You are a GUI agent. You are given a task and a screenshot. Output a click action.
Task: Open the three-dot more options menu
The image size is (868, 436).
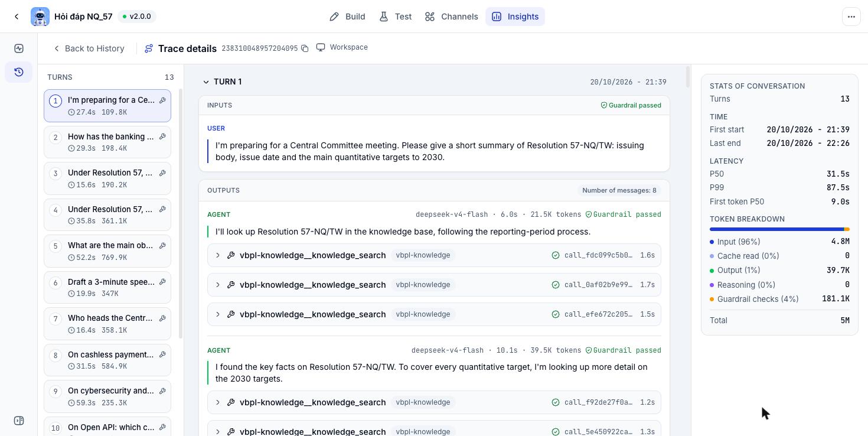point(851,17)
